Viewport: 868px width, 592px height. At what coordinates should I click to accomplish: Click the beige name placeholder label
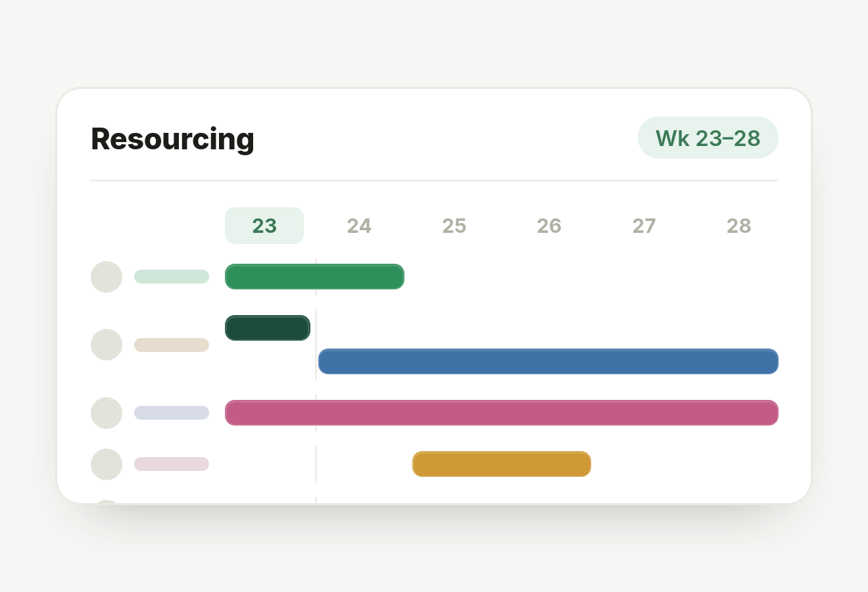click(172, 345)
